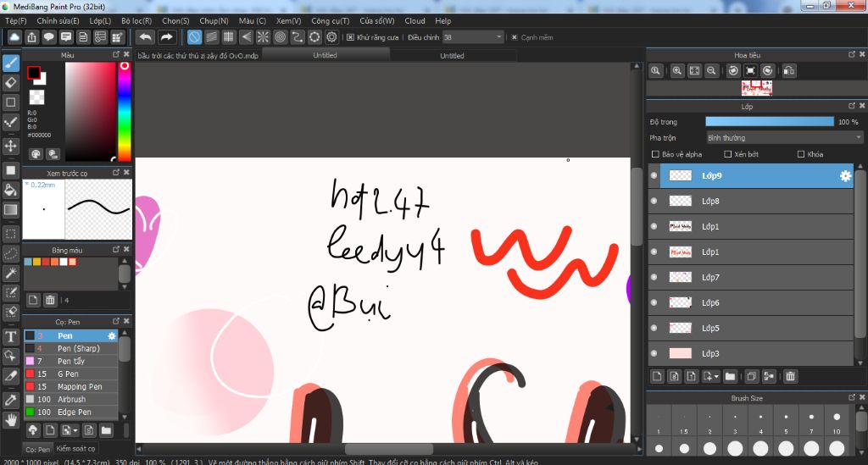Hide the Lớp9 layer visibility dot
The width and height of the screenshot is (868, 465).
[x=654, y=176]
